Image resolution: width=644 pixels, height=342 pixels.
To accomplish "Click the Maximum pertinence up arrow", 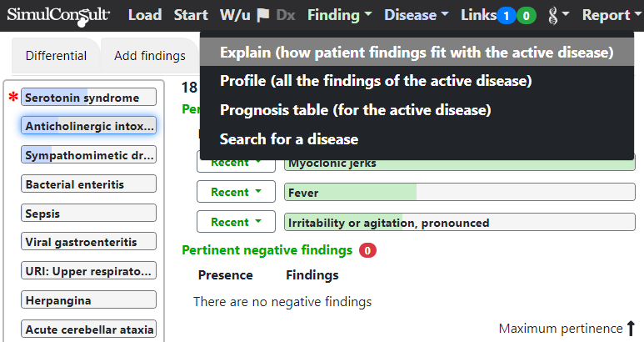I will point(631,329).
